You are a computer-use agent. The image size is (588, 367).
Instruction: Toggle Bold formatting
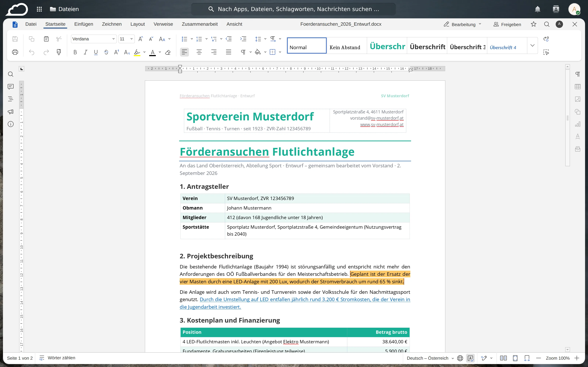[75, 52]
